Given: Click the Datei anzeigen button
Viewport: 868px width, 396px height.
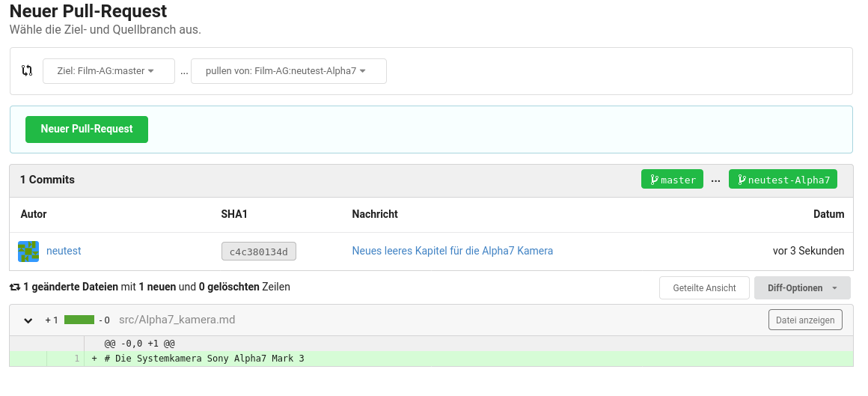Looking at the screenshot, I should coord(805,320).
